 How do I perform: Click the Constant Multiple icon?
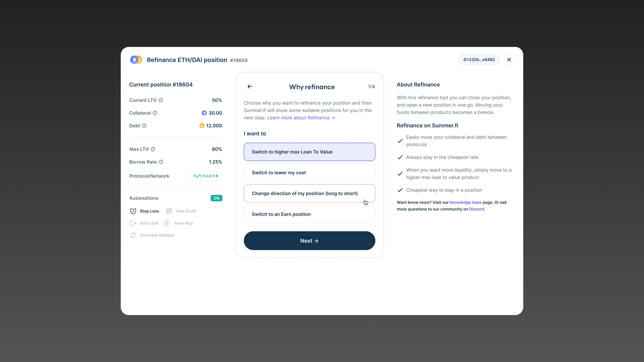133,235
